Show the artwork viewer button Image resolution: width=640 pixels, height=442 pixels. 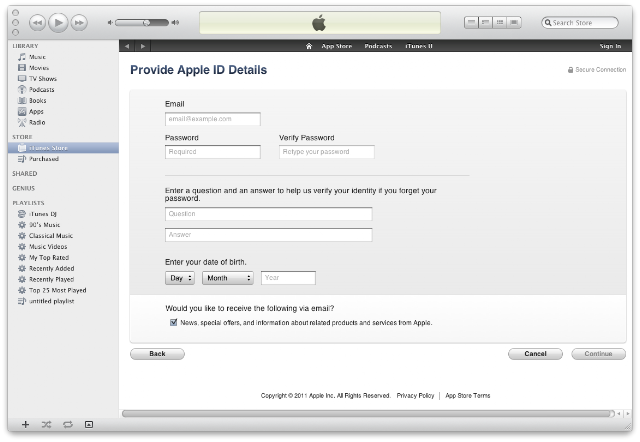(89, 424)
